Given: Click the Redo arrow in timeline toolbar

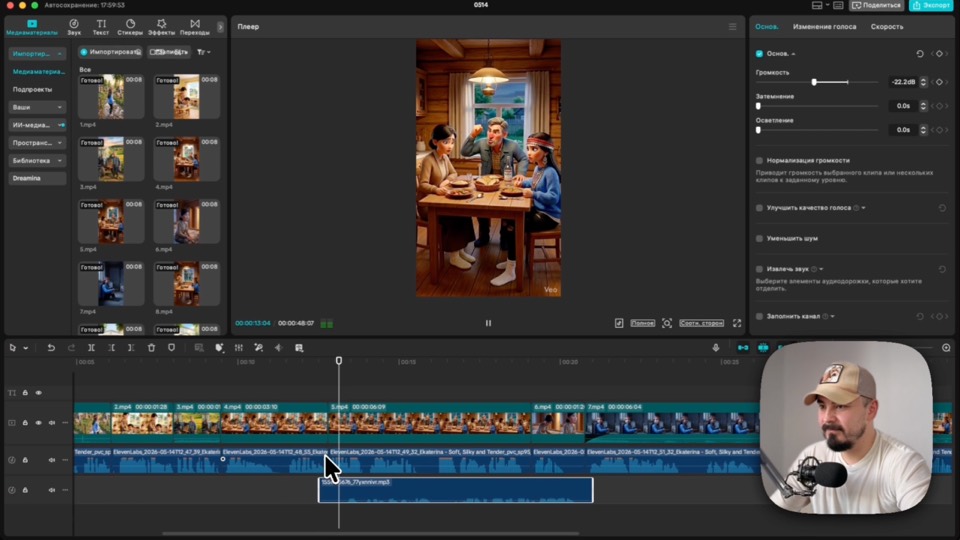Looking at the screenshot, I should click(x=71, y=348).
